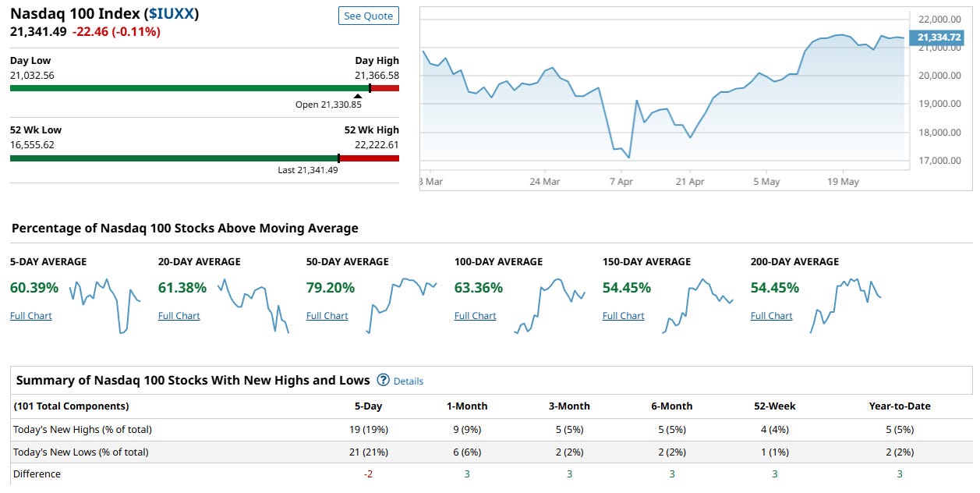Click the 5-Day column header
Image resolution: width=980 pixels, height=493 pixels.
tap(368, 406)
